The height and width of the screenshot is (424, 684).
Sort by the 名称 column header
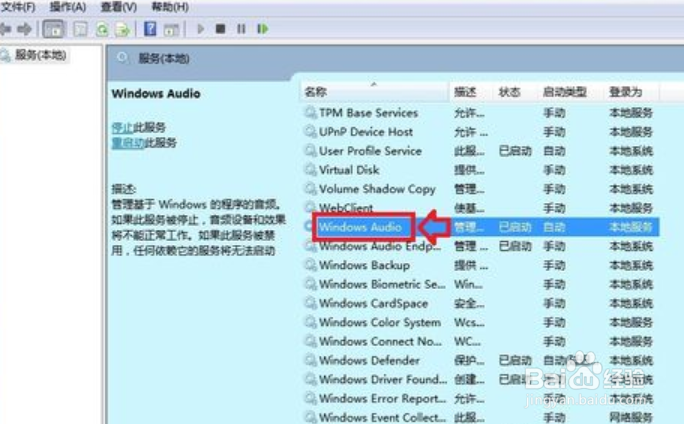375,92
